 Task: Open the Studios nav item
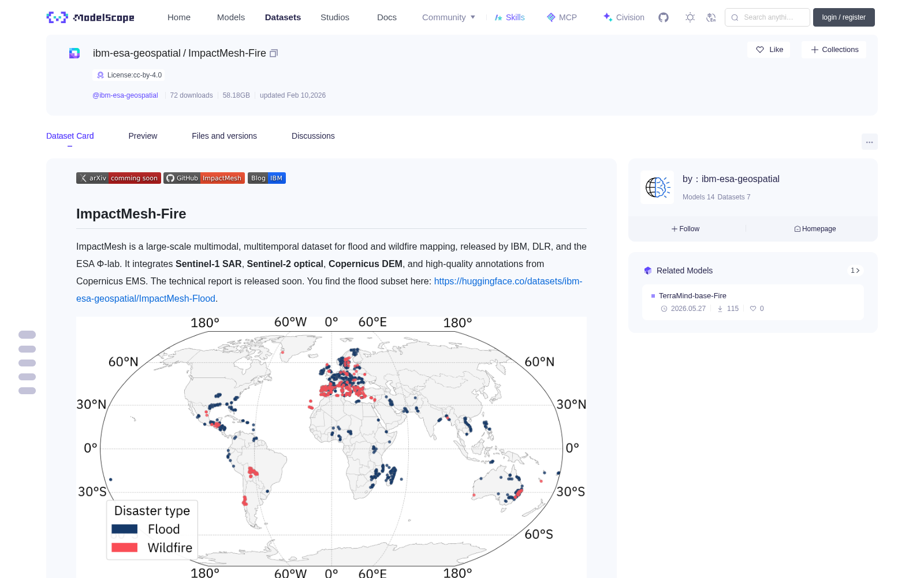tap(335, 17)
